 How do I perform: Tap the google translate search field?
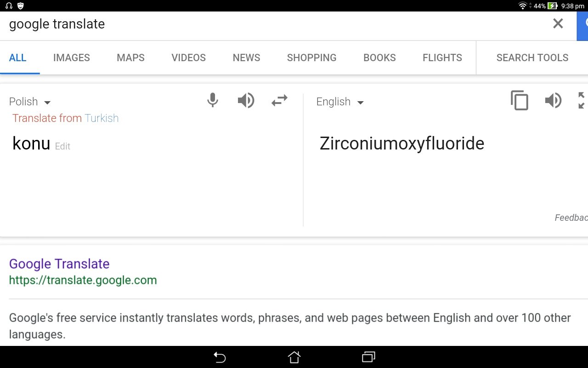[x=276, y=24]
